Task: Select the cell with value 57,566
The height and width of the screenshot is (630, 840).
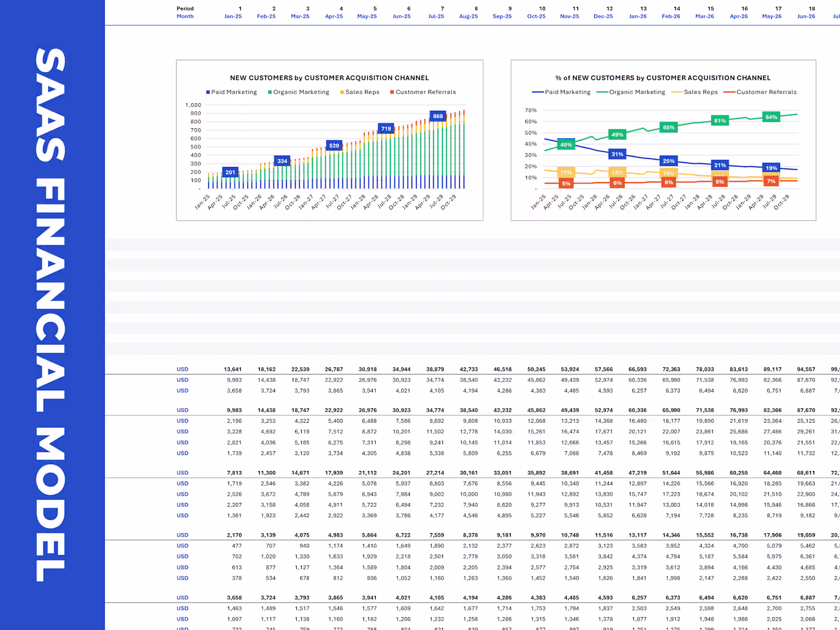Action: (x=604, y=370)
